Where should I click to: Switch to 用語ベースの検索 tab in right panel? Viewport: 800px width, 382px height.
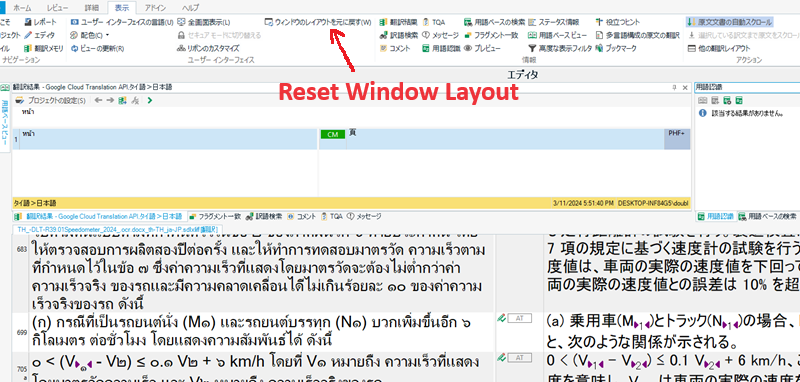coord(767,216)
